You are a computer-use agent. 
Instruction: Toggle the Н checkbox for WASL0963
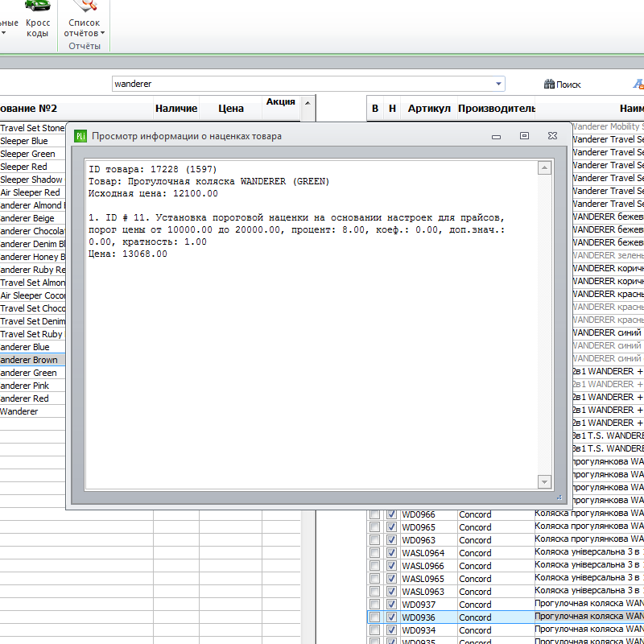tap(391, 592)
